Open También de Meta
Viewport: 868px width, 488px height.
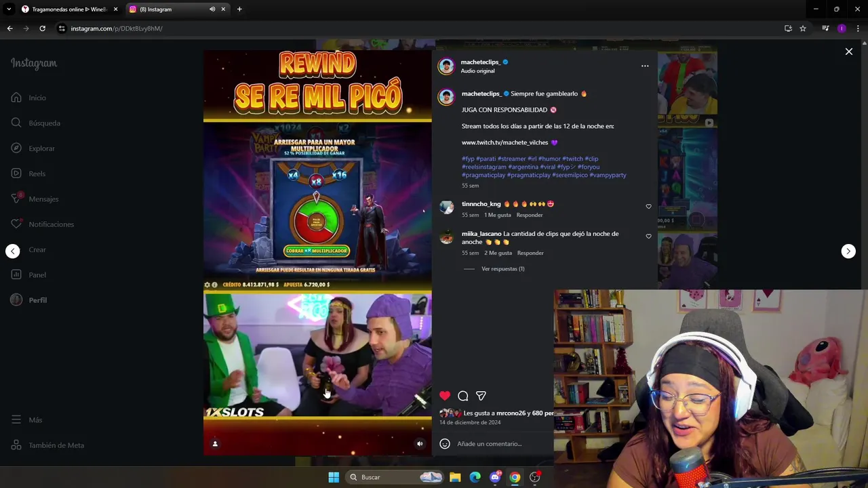pos(47,445)
